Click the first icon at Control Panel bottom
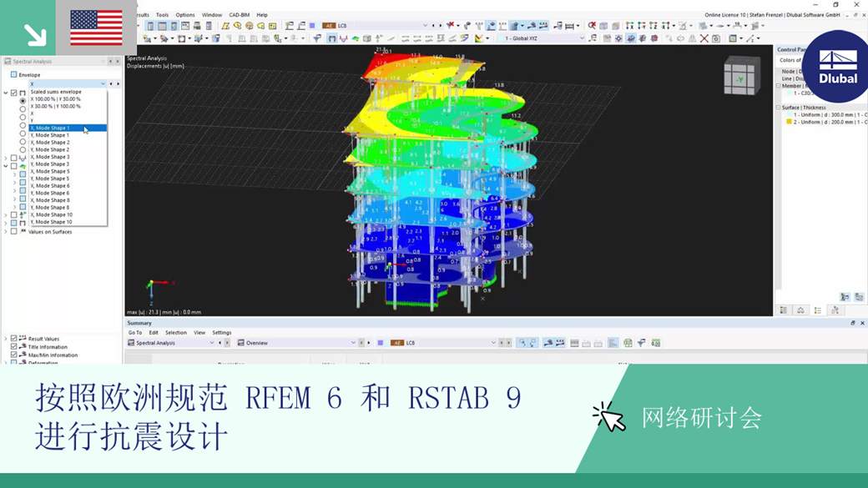 [x=784, y=310]
